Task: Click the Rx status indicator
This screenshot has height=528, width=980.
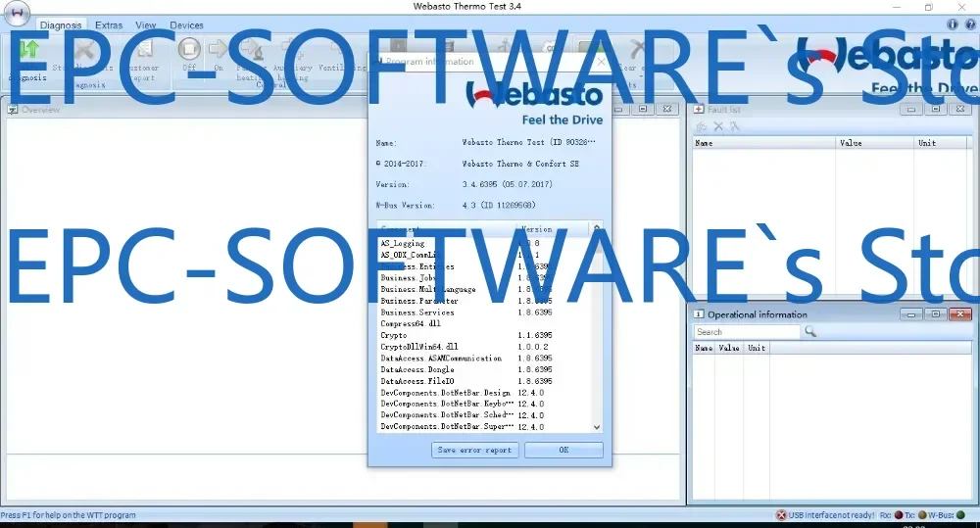Action: click(898, 515)
